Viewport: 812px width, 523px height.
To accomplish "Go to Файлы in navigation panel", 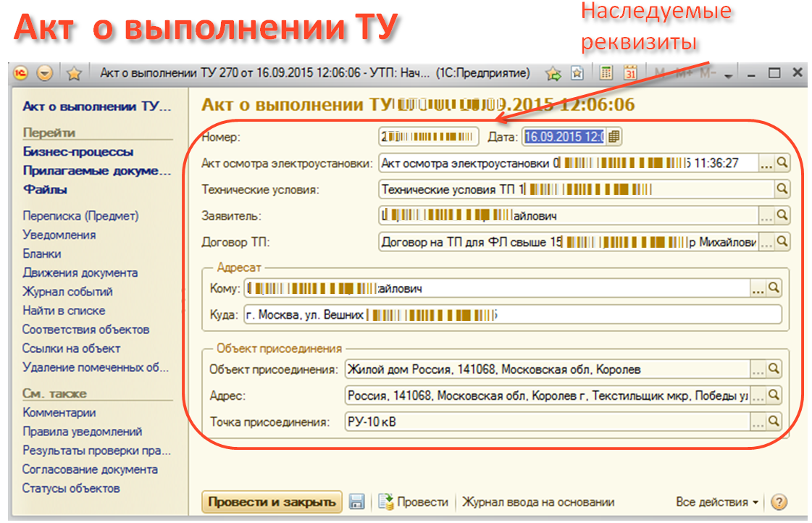I will [45, 190].
